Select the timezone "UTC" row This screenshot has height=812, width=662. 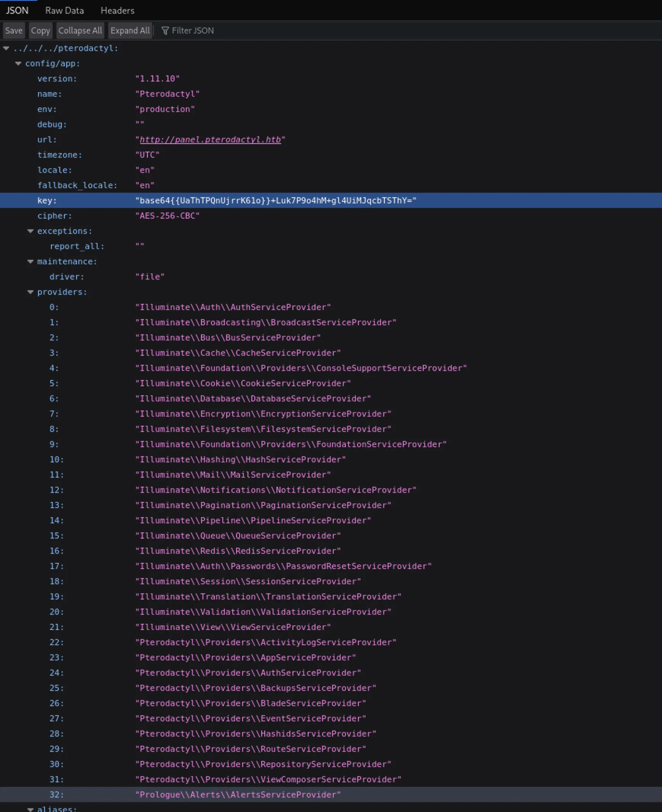[331, 155]
